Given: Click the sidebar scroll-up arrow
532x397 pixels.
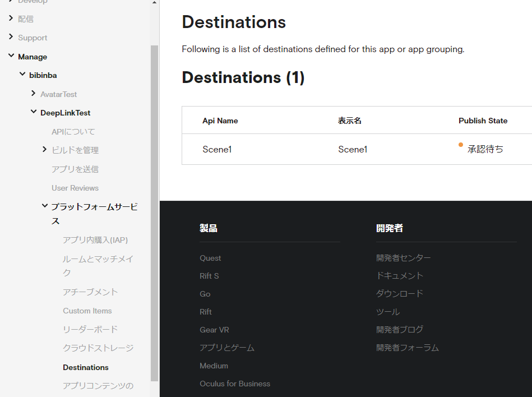Looking at the screenshot, I should (154, 2).
